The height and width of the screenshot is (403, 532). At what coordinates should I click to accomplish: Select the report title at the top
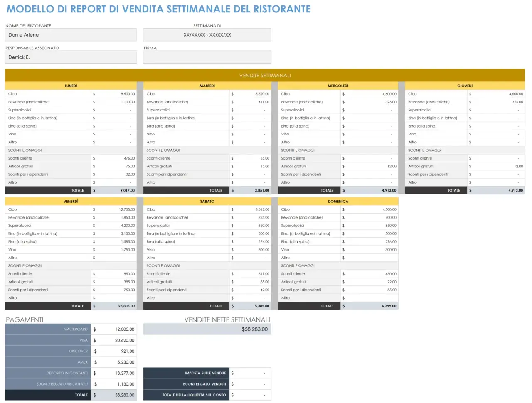[159, 9]
